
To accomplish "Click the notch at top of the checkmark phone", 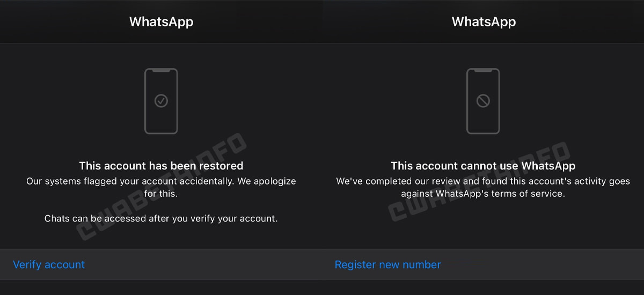I will coord(161,70).
